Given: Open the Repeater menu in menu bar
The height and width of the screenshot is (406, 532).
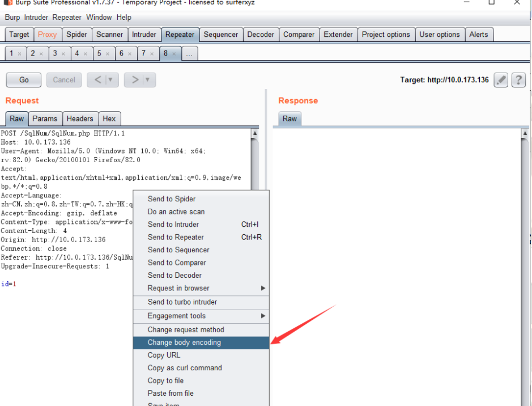Looking at the screenshot, I should click(67, 18).
